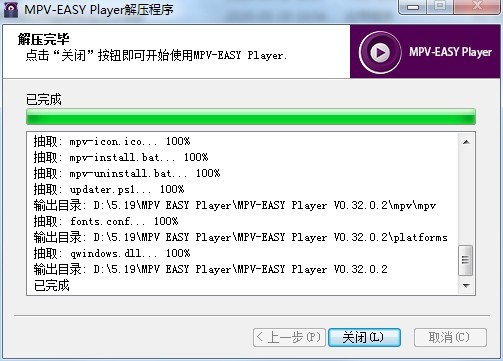Click the 上一步(P) back button
Image resolution: width=503 pixels, height=361 pixels.
(289, 337)
